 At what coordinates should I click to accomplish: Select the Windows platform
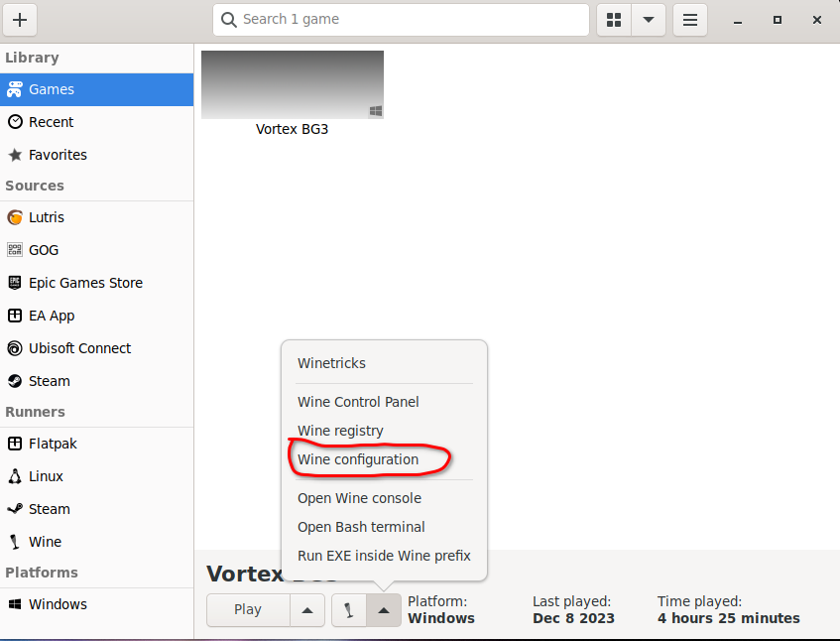click(x=96, y=604)
